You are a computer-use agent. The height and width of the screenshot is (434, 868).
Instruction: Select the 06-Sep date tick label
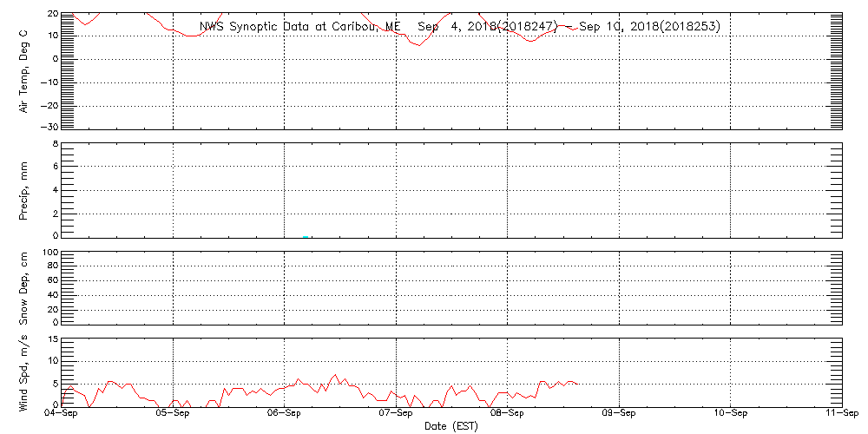[x=285, y=414]
